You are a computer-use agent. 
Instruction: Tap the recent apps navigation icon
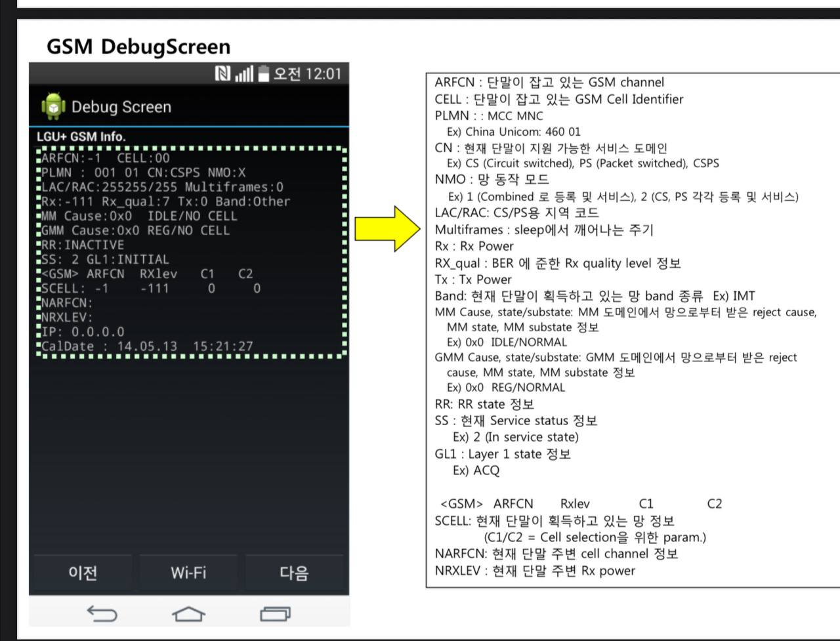275,613
